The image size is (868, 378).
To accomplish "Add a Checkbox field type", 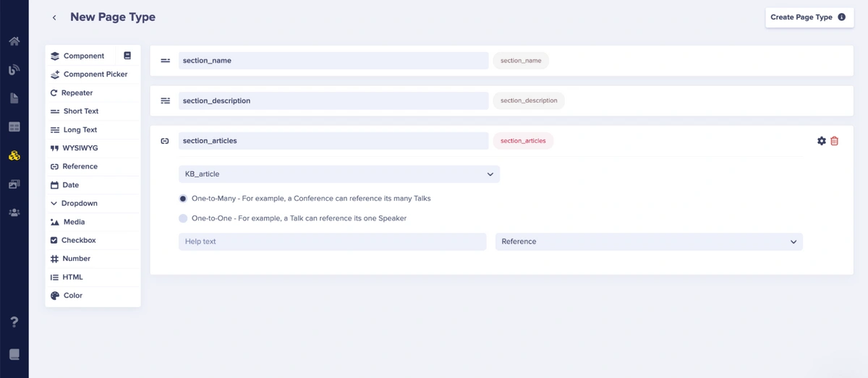I will coord(78,240).
